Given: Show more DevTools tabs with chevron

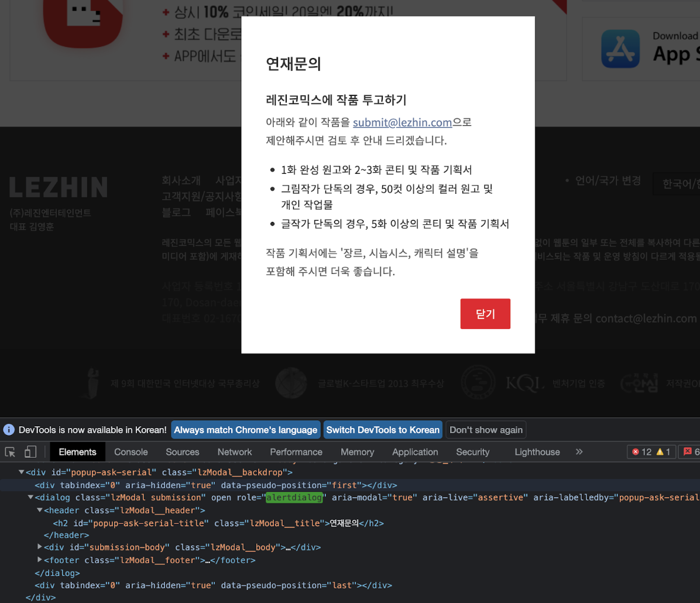Looking at the screenshot, I should tap(579, 451).
